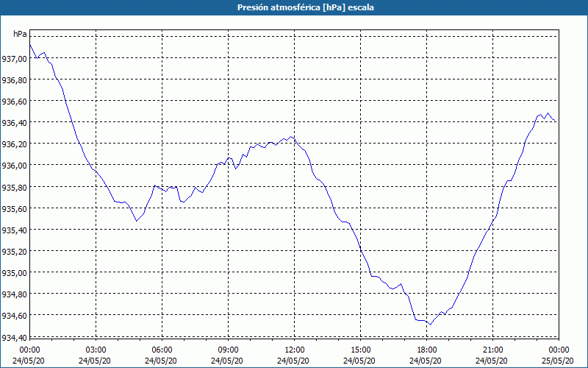Click the 937,00 y-axis label

(x=14, y=59)
